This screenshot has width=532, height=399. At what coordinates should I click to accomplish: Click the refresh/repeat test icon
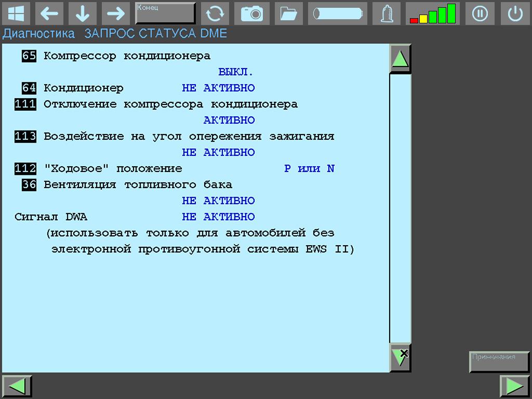pyautogui.click(x=215, y=14)
